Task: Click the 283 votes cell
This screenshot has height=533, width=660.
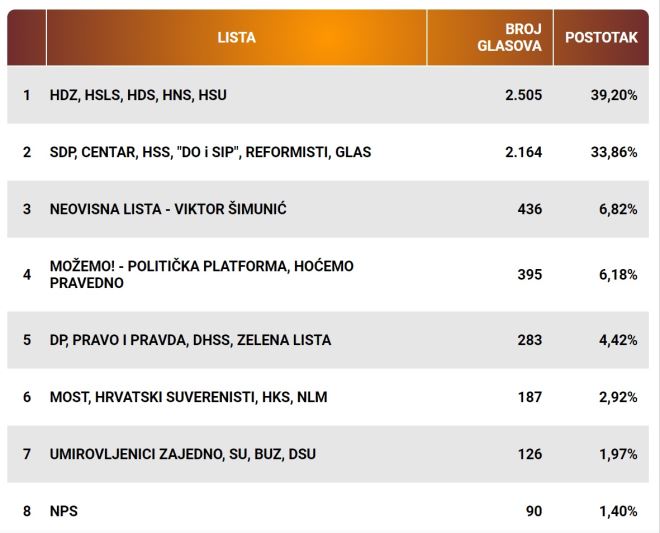Action: point(529,340)
